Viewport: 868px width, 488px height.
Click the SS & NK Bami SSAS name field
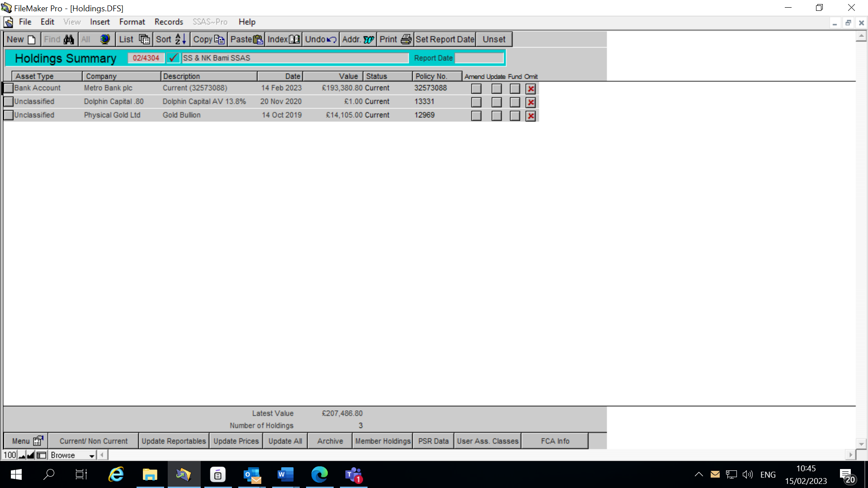click(295, 58)
